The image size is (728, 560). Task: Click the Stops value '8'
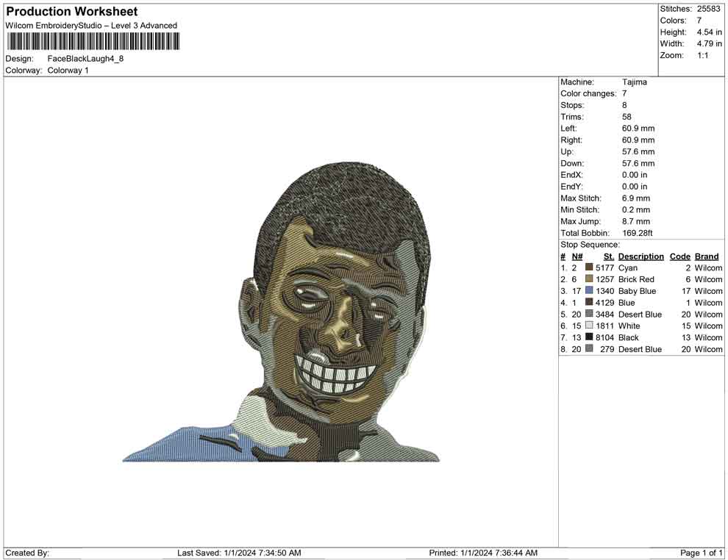pos(624,105)
